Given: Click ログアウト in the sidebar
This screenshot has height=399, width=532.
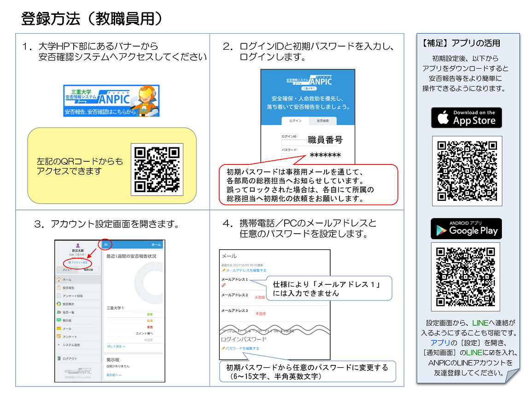Looking at the screenshot, I should pos(70,358).
